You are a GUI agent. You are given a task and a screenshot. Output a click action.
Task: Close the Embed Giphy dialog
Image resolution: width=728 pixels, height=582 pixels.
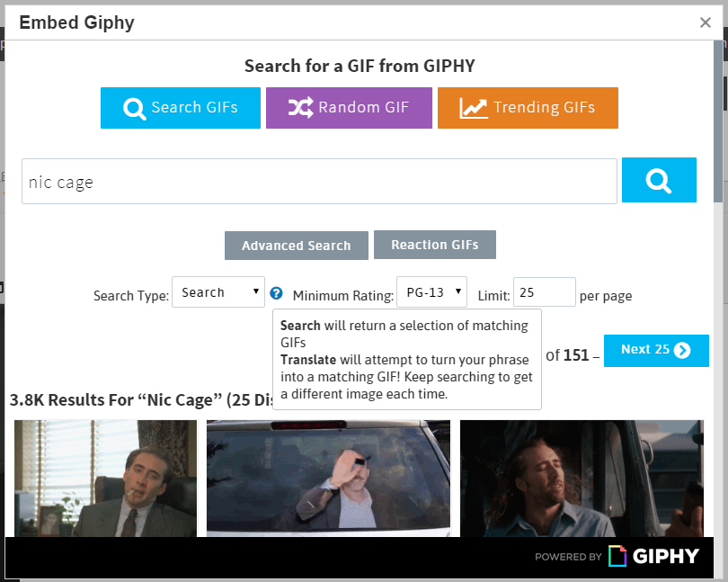706,22
